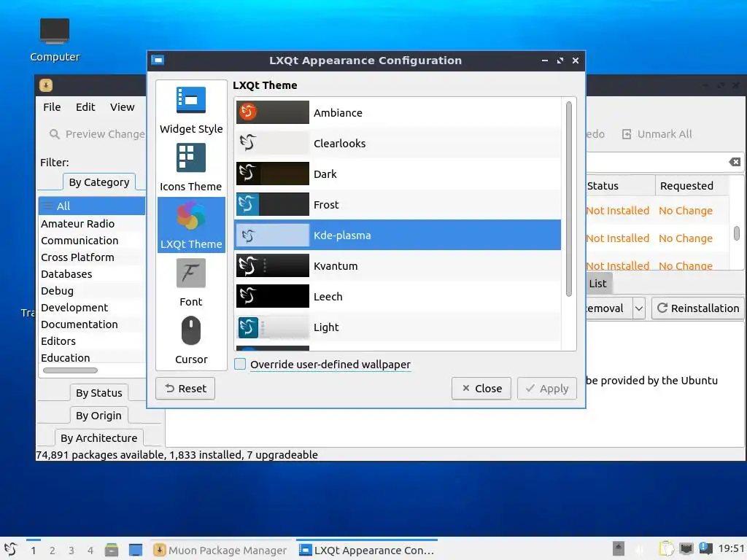Open the clipboard tray icon
This screenshot has height=560, width=747.
coord(666,548)
